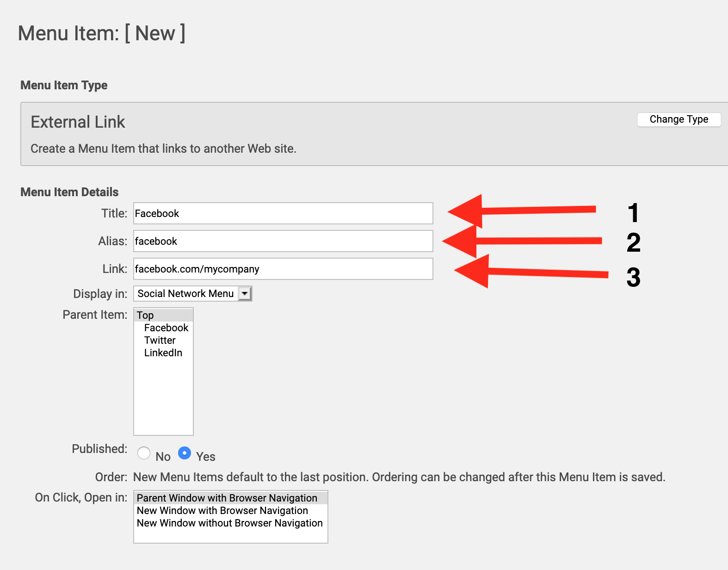Click the Published: label
728x570 pixels.
click(99, 449)
